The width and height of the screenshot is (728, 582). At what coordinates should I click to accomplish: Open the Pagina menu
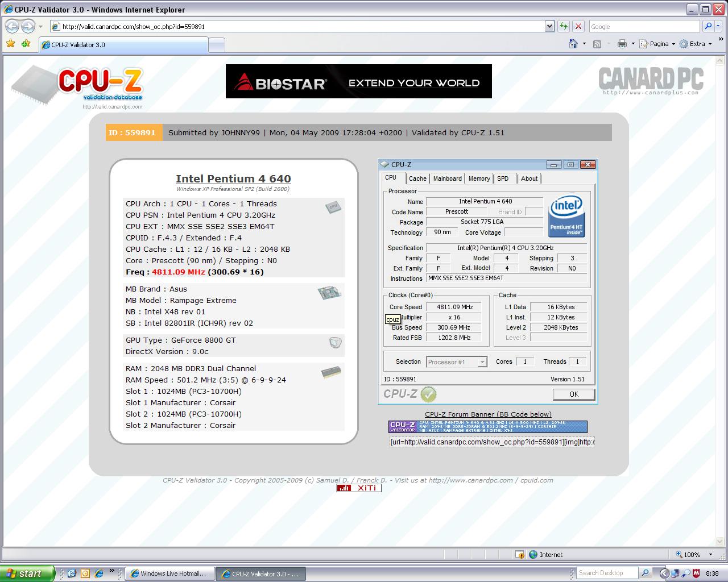657,44
